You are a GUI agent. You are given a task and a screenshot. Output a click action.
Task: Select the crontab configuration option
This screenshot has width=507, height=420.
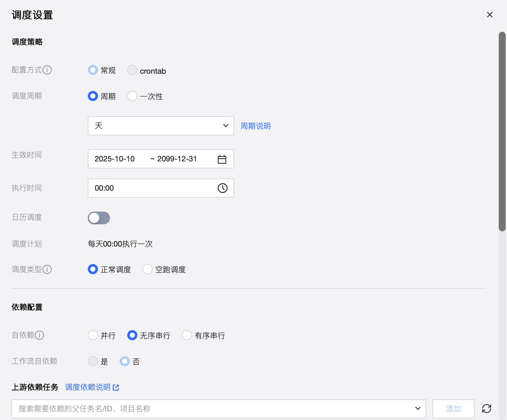coord(132,70)
